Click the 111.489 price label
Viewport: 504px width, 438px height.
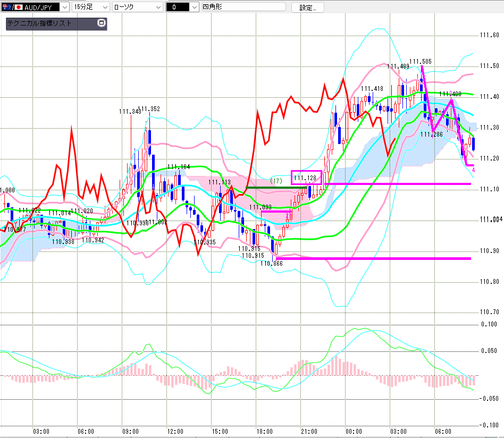398,66
